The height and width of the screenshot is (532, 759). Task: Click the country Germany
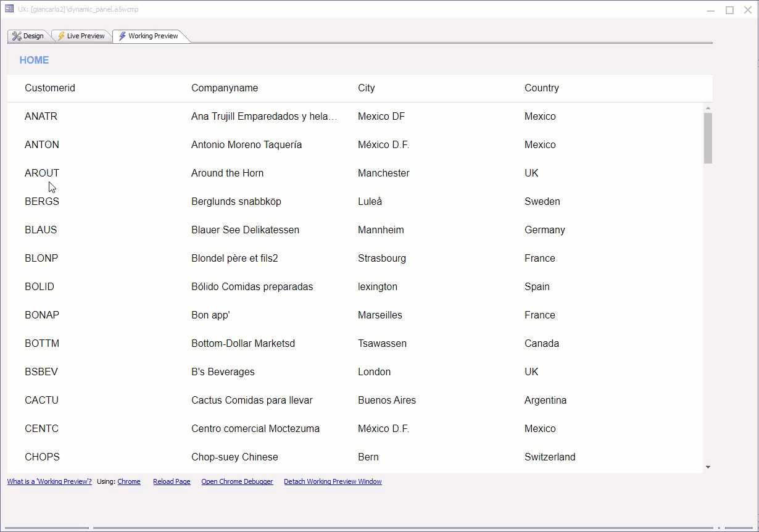(x=545, y=230)
